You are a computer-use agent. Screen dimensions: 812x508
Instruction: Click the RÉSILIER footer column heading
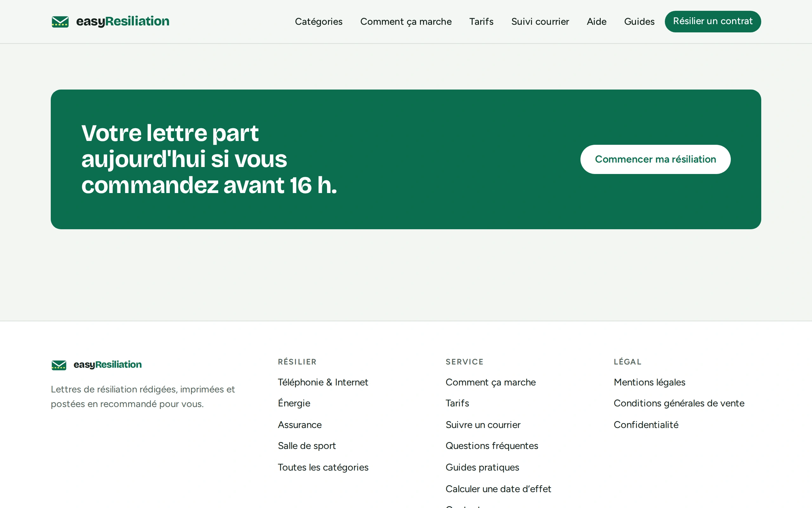click(297, 362)
